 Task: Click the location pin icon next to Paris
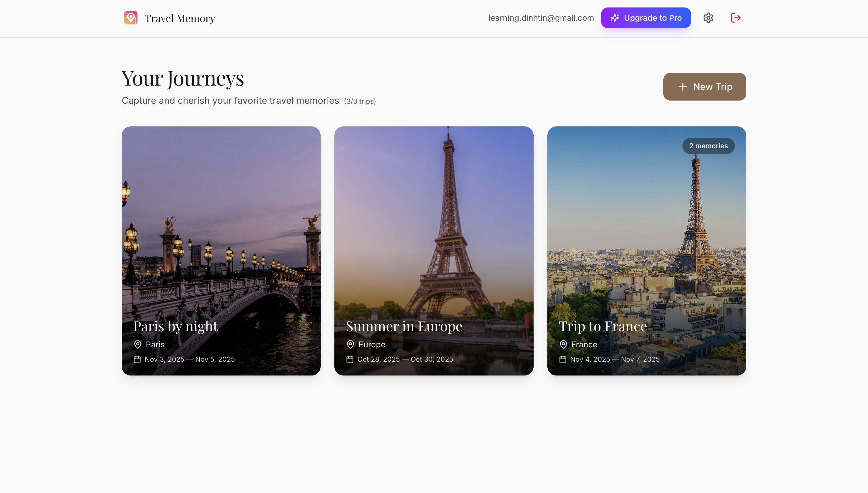[138, 344]
